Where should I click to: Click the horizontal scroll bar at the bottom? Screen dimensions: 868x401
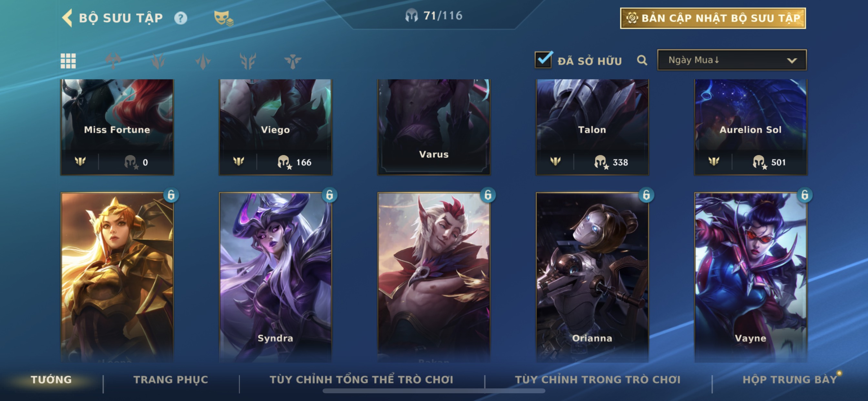[x=434, y=391]
